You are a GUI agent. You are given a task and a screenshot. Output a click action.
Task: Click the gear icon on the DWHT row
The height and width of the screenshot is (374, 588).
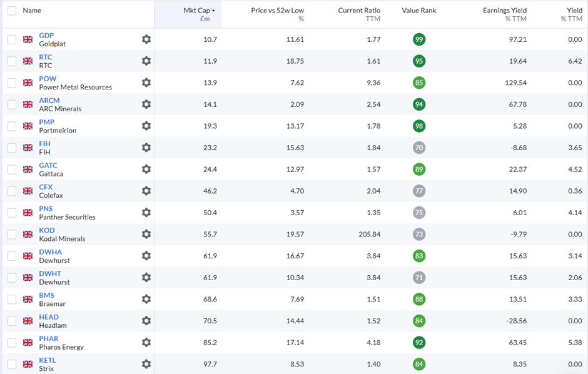(146, 278)
